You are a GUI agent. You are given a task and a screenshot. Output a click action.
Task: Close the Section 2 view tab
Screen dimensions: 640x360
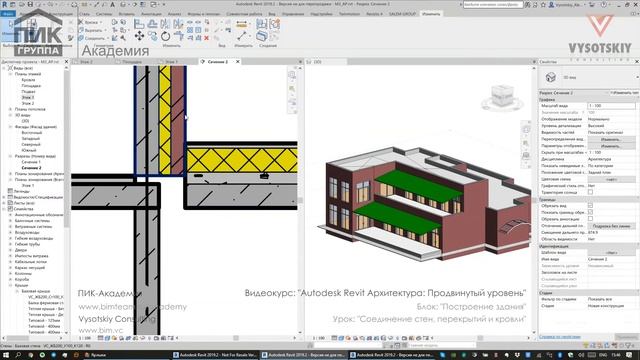(238, 62)
